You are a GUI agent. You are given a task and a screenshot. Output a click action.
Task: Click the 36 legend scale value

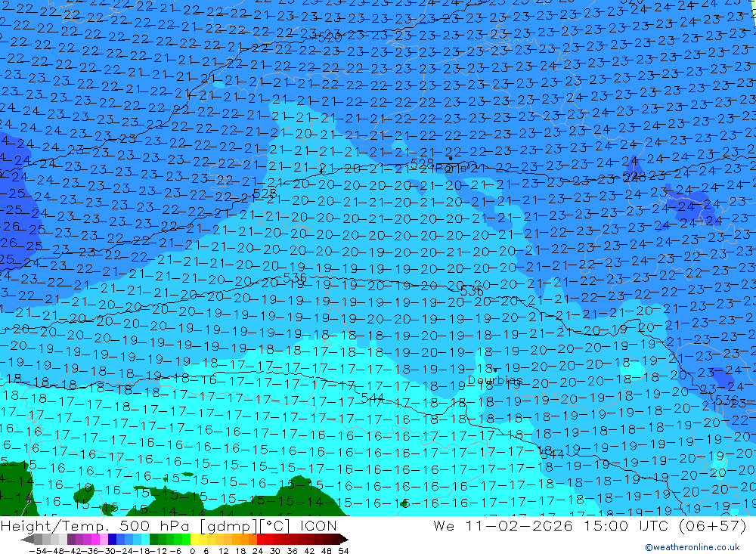coord(292,550)
